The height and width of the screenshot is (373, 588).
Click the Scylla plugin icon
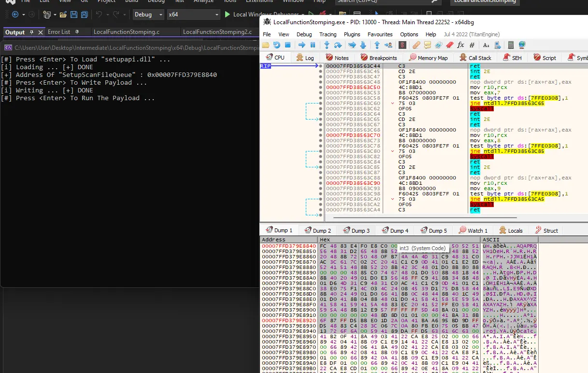(402, 45)
